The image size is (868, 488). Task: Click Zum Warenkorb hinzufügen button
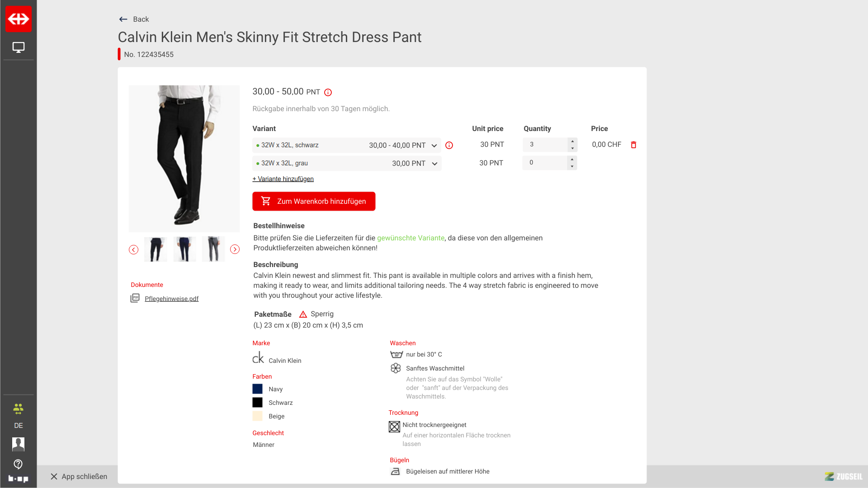pos(314,202)
